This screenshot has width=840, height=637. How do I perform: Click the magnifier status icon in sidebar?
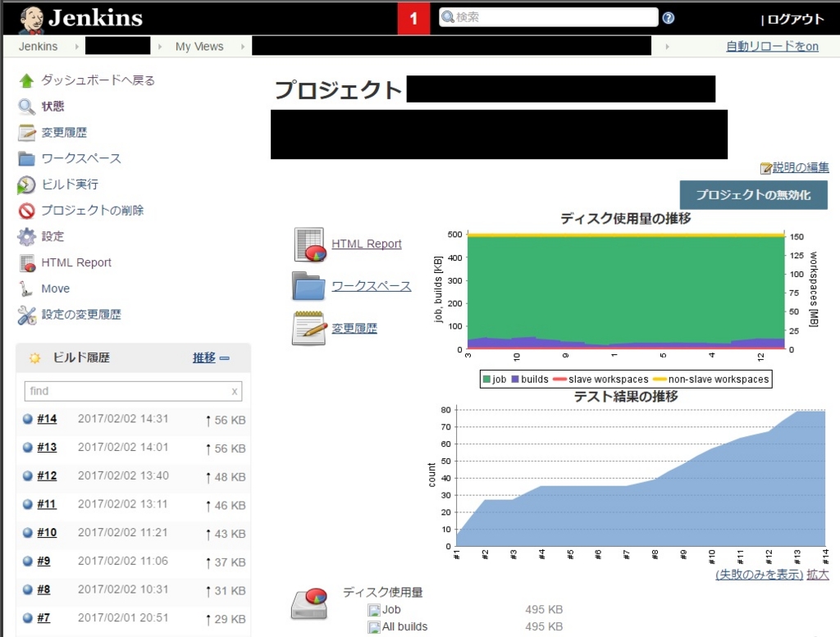(26, 107)
